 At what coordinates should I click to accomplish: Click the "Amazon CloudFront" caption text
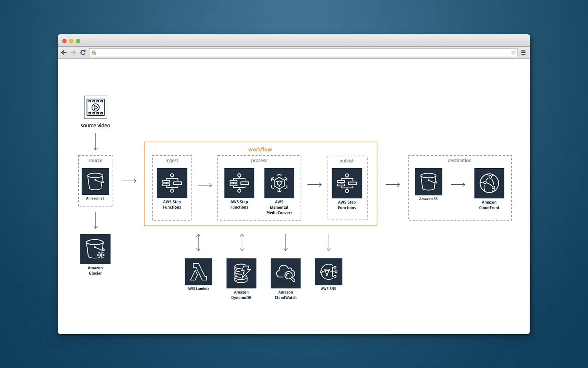click(489, 205)
